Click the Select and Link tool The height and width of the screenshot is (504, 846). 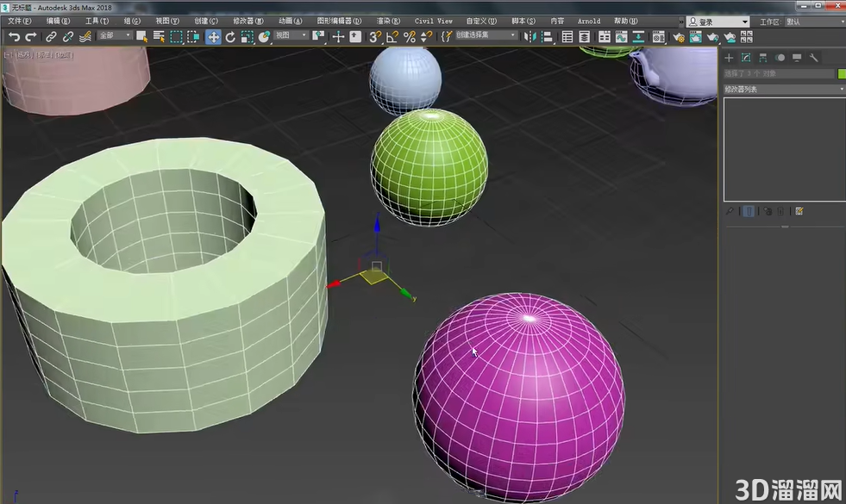(52, 37)
